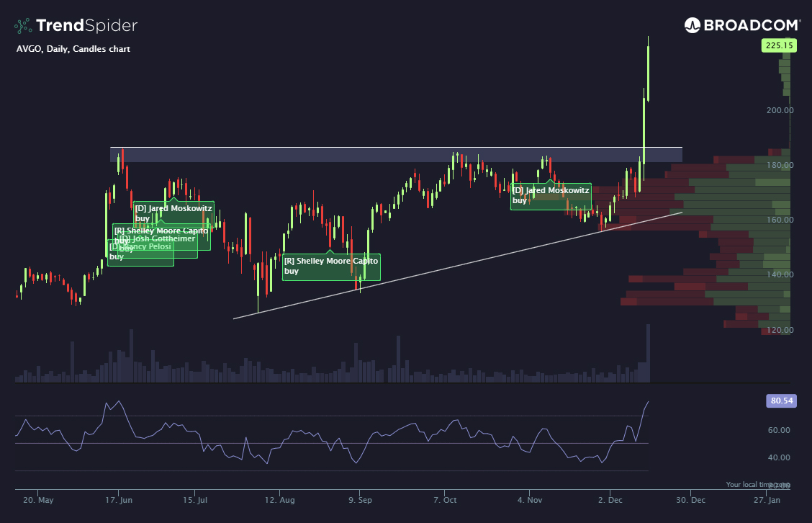Click the TrendSpider logo icon
Screen dimensions: 812x523
pyautogui.click(x=23, y=25)
